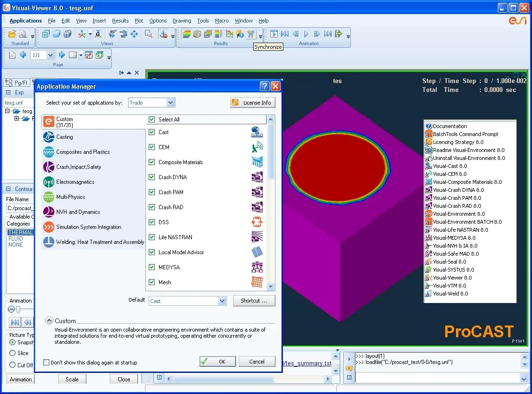
Task: Toggle the Life NASTRAN checkbox
Action: pyautogui.click(x=152, y=237)
